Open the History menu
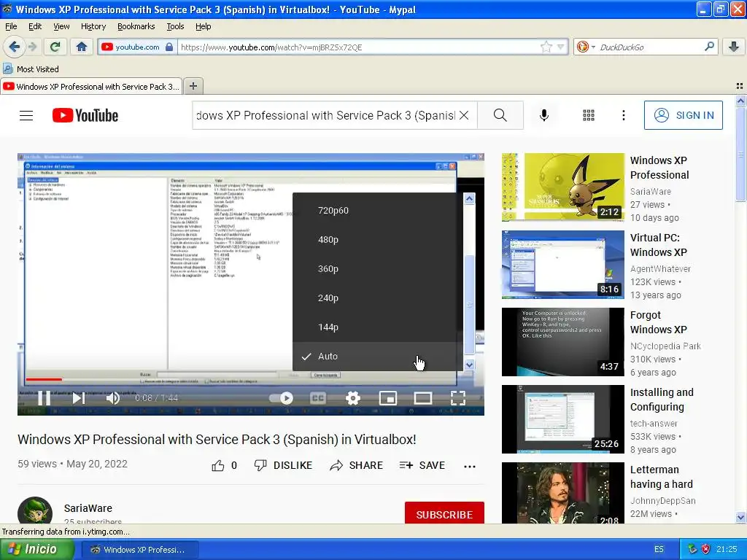Viewport: 747px width, 560px height. click(x=93, y=27)
